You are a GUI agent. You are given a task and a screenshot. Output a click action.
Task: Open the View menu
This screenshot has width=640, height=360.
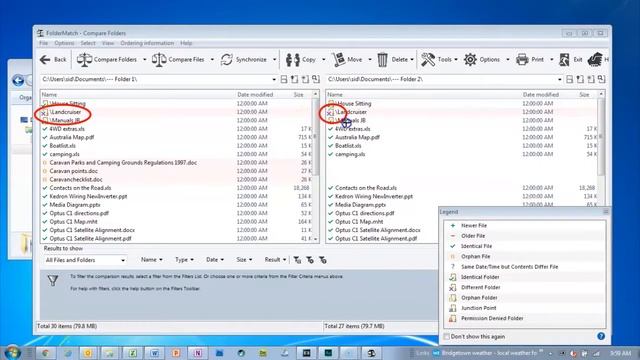pos(108,43)
